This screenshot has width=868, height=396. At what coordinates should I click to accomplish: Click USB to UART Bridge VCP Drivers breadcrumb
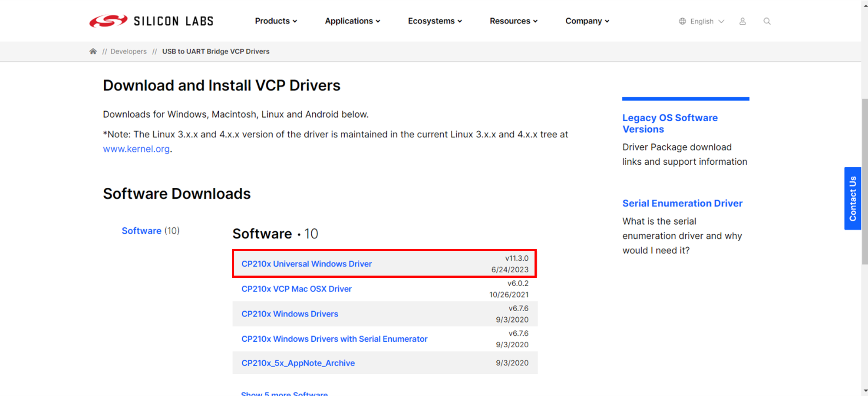216,51
